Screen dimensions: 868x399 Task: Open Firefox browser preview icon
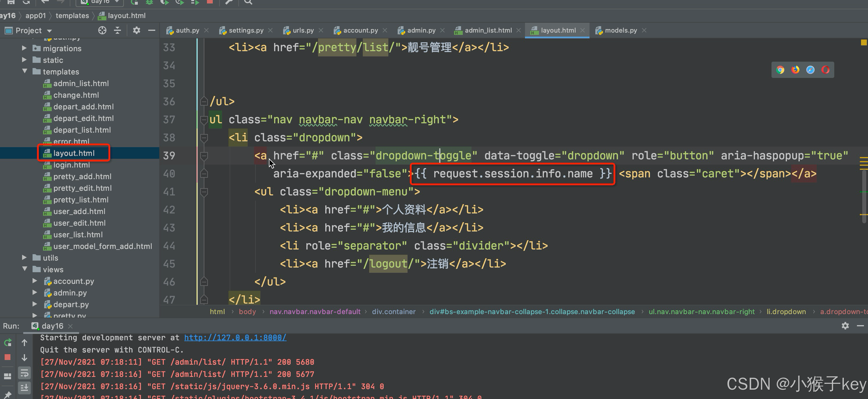795,70
